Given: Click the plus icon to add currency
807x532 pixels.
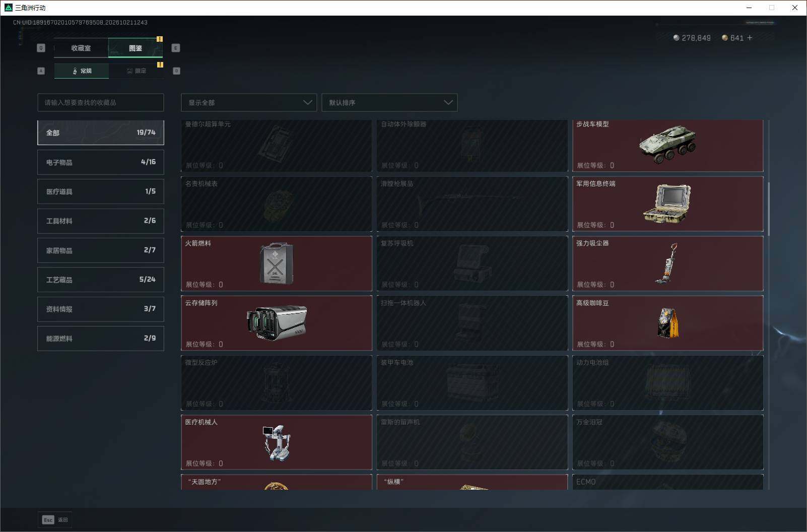Looking at the screenshot, I should point(750,38).
